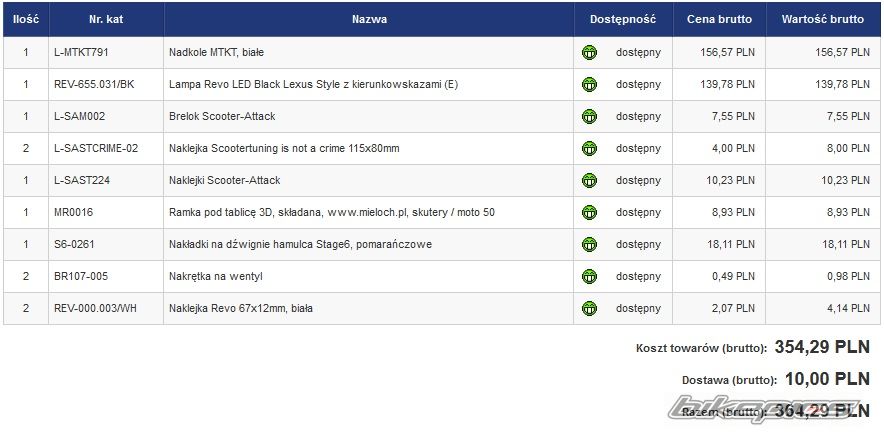
Task: Click Ramka pod tablicę 3D product name
Action: point(332,213)
